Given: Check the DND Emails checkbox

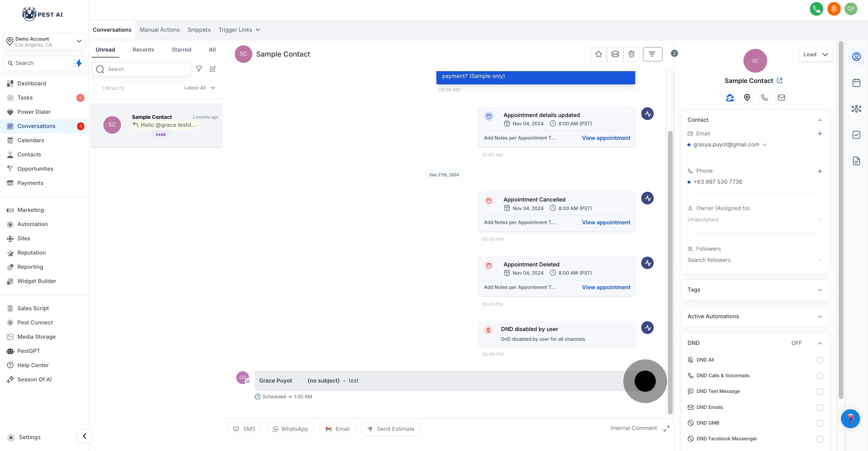Looking at the screenshot, I should 819,407.
